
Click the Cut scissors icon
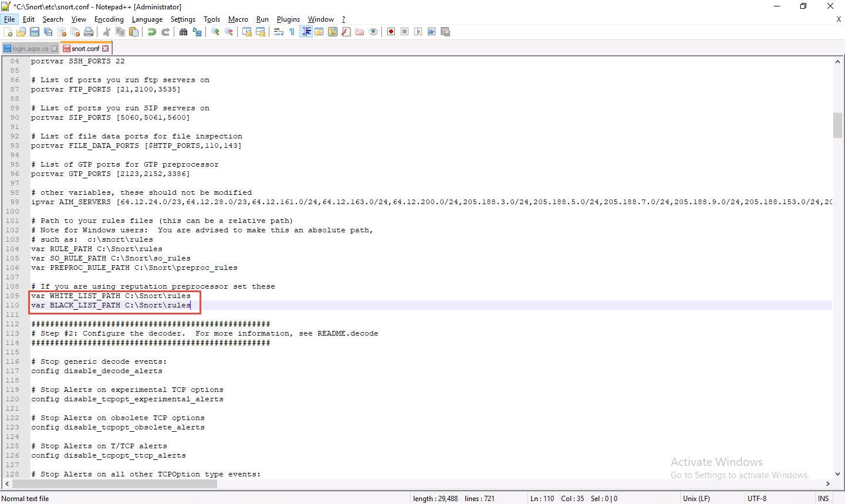[x=107, y=32]
